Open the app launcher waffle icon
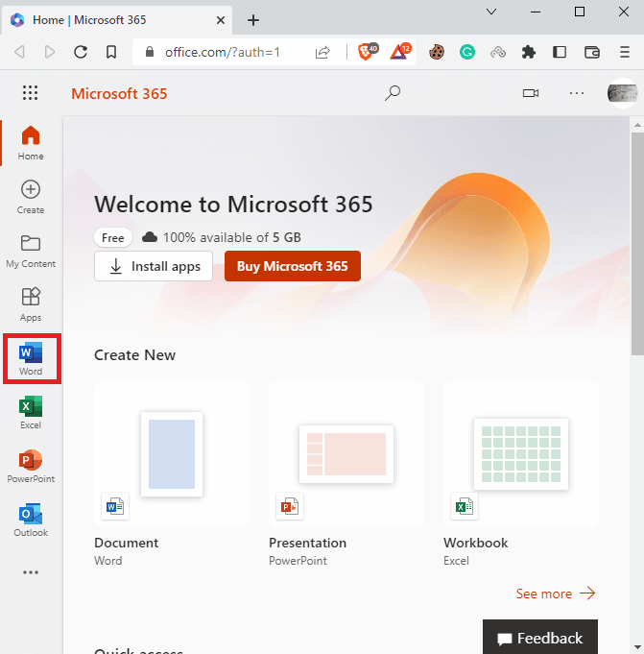The height and width of the screenshot is (654, 644). click(x=30, y=92)
